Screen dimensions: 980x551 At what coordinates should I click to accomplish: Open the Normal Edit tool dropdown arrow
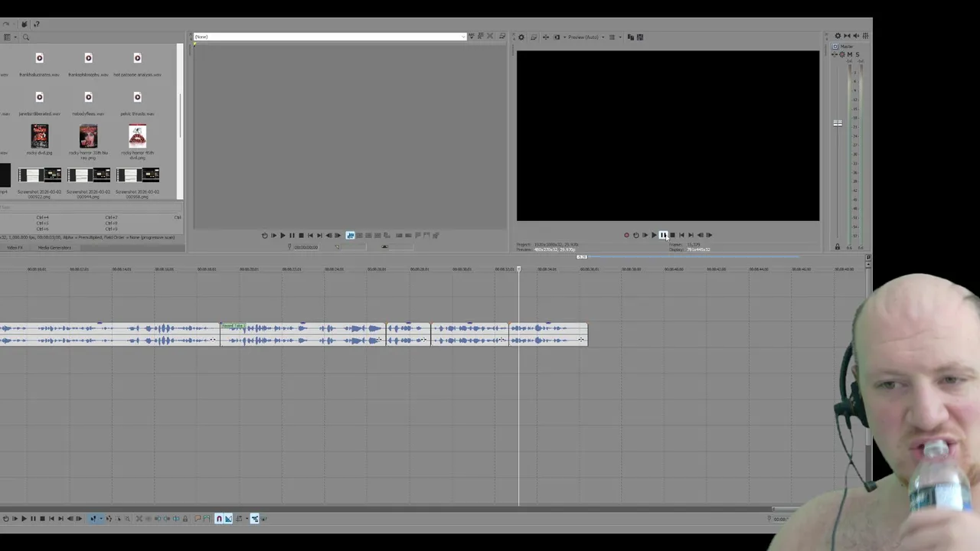[101, 518]
